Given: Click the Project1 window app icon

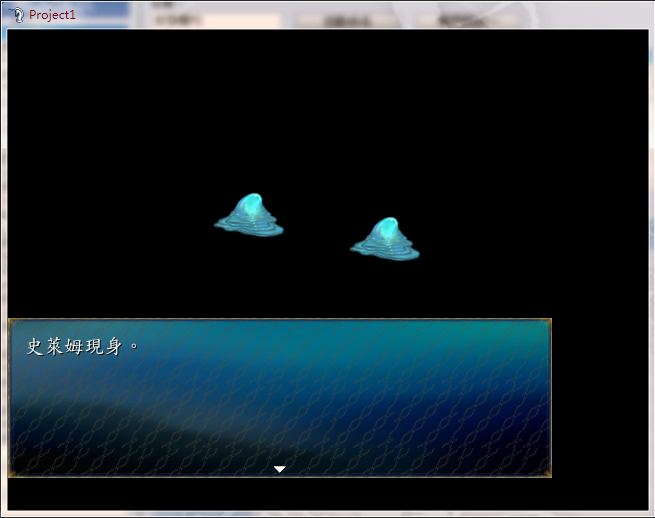Looking at the screenshot, I should [x=17, y=15].
